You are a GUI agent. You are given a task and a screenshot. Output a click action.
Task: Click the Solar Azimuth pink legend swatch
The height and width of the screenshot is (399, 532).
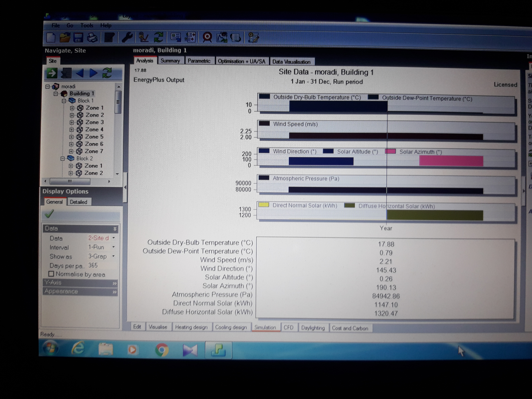coord(390,152)
